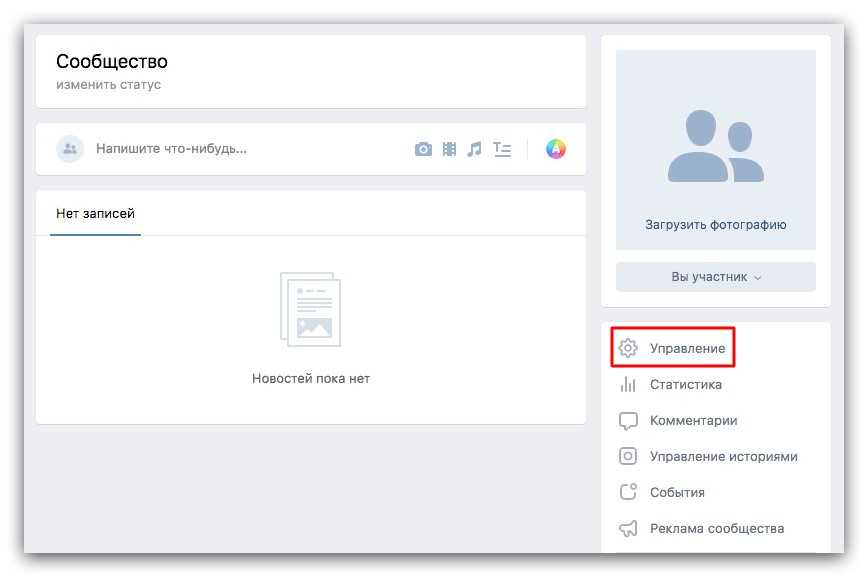Expand the Вы участник dropdown
This screenshot has height=577, width=868.
(716, 277)
